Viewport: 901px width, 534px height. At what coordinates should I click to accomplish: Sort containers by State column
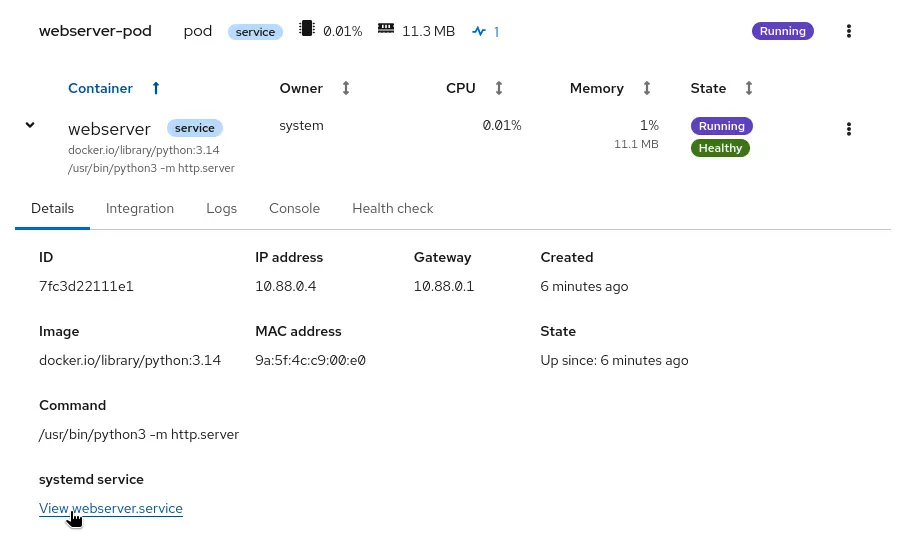click(x=748, y=88)
